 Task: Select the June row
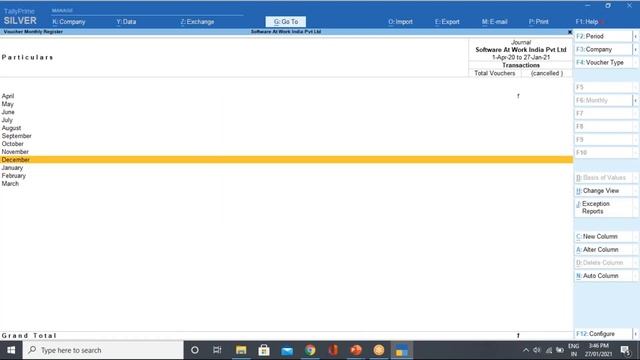pos(286,112)
